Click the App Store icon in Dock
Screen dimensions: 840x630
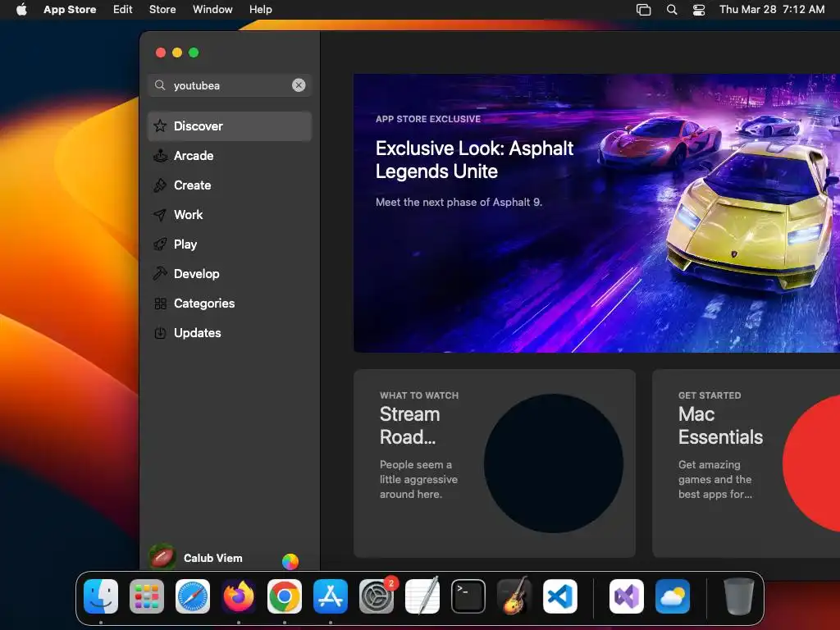331,596
